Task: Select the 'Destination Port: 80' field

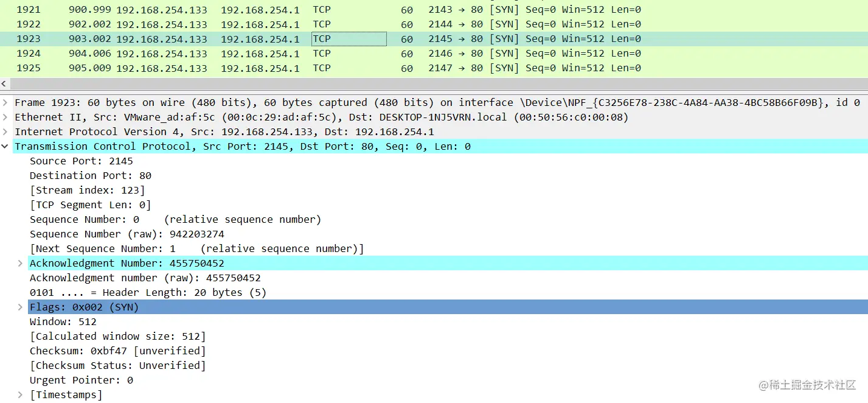Action: (91, 175)
